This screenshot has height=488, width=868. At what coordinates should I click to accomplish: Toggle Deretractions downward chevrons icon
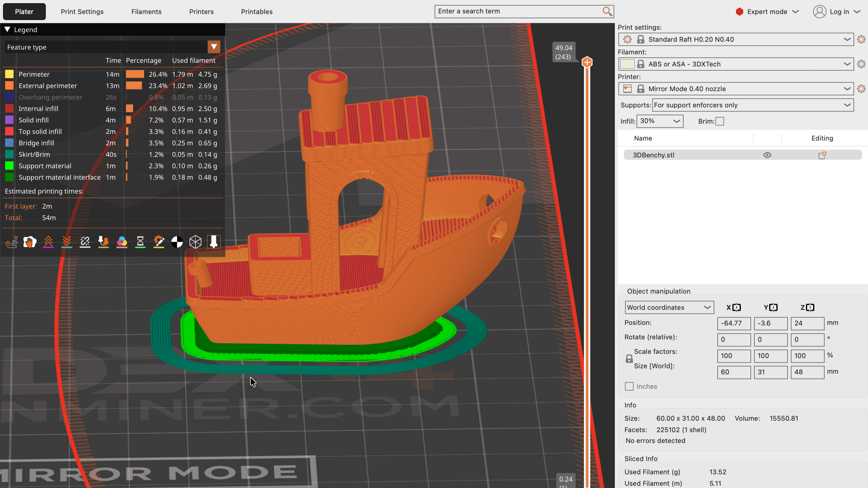tap(67, 242)
